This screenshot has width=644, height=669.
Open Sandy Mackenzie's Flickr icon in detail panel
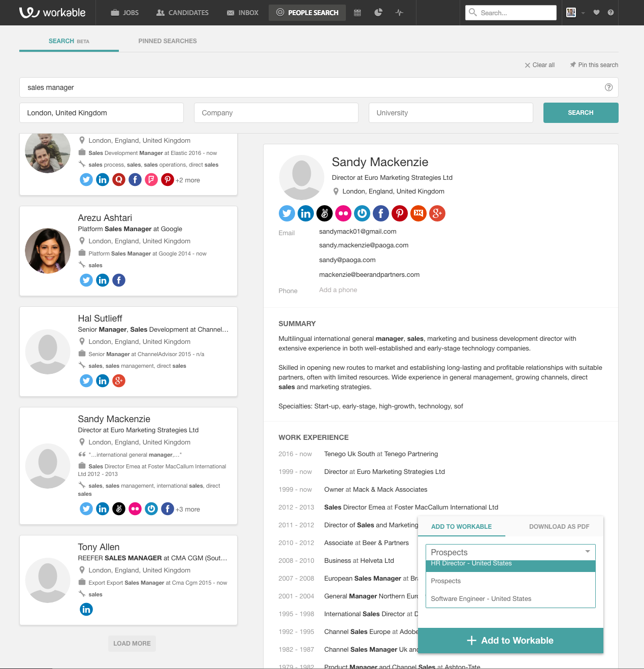(x=343, y=213)
